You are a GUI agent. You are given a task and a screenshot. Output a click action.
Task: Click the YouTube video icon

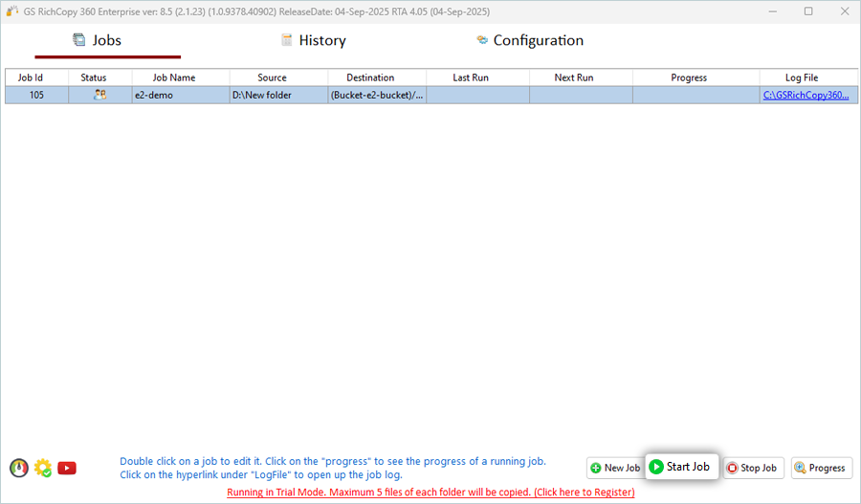tap(67, 468)
